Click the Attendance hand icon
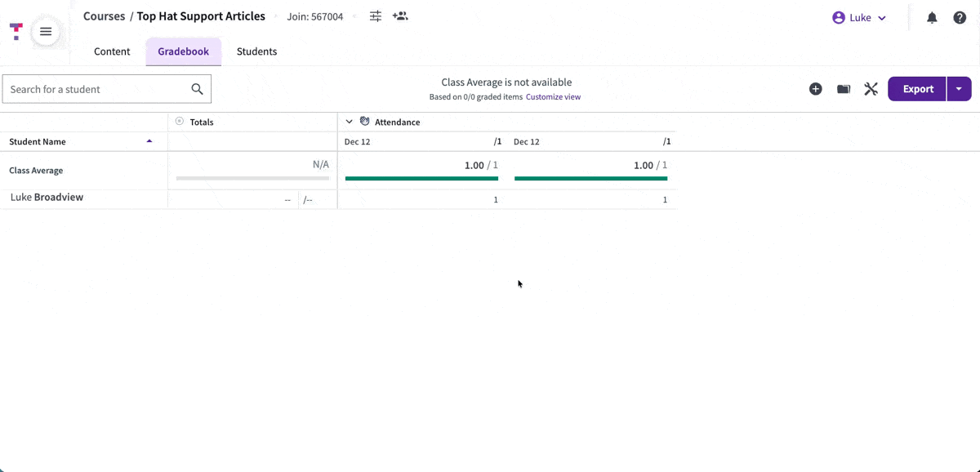 365,121
